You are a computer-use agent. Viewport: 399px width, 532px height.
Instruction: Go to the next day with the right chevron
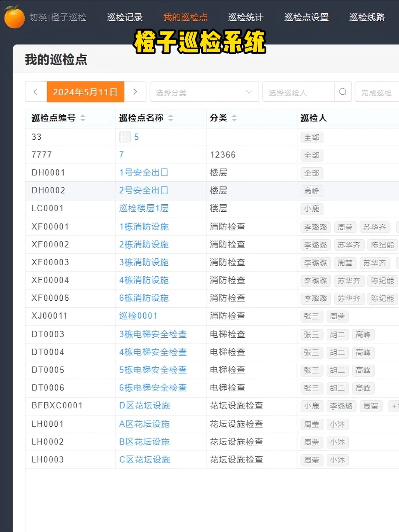135,92
